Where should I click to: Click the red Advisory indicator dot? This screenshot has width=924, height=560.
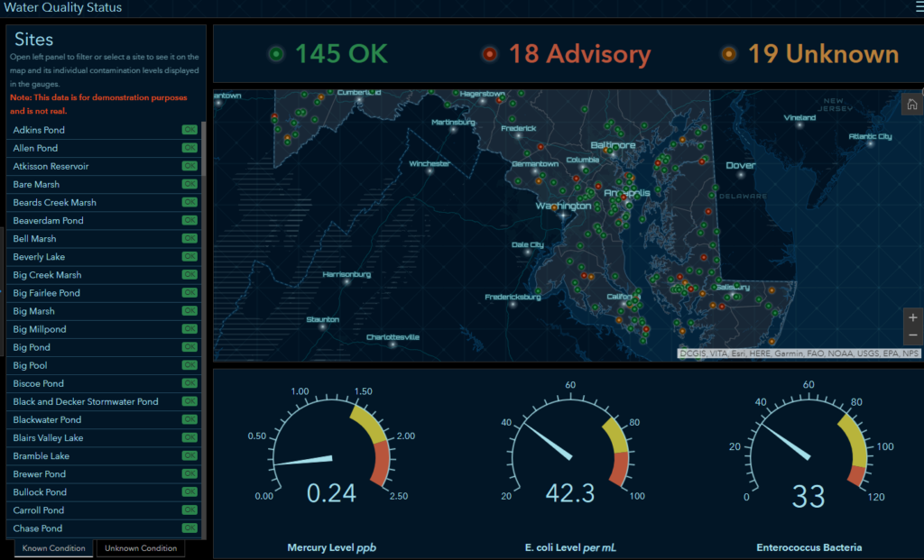point(490,54)
